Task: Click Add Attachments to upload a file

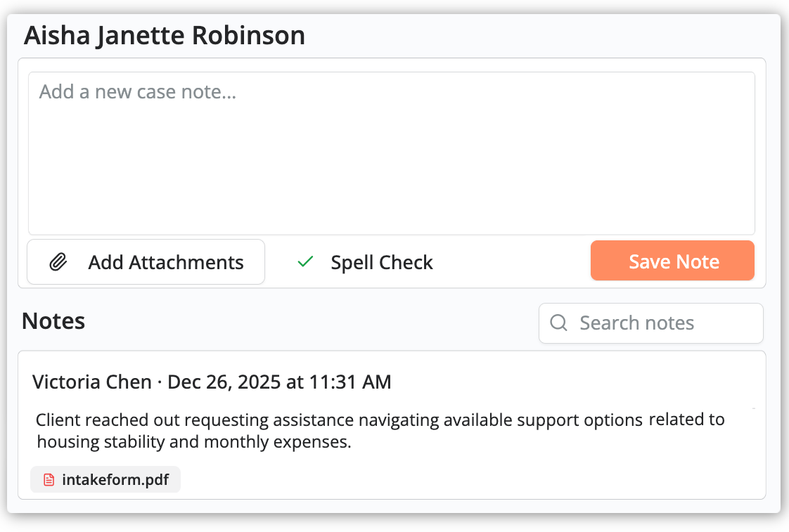Action: click(x=146, y=261)
